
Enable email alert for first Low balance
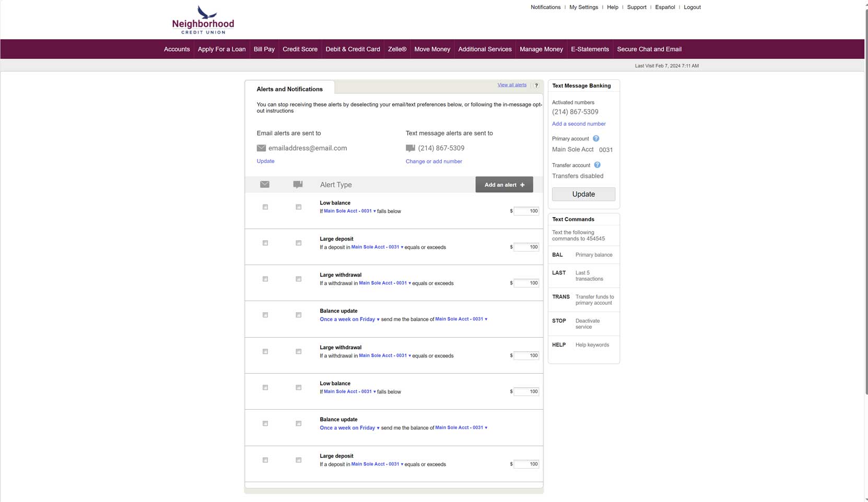click(265, 207)
